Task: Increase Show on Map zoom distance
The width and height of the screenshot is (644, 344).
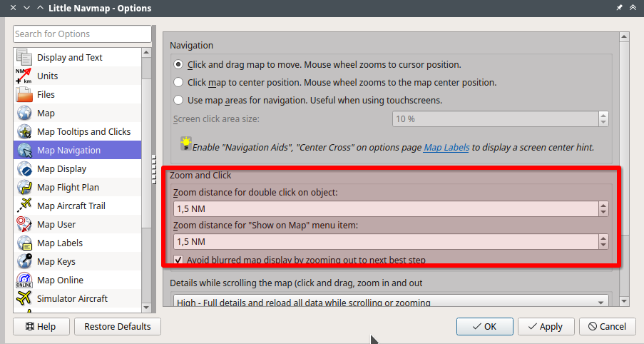Action: (x=603, y=238)
